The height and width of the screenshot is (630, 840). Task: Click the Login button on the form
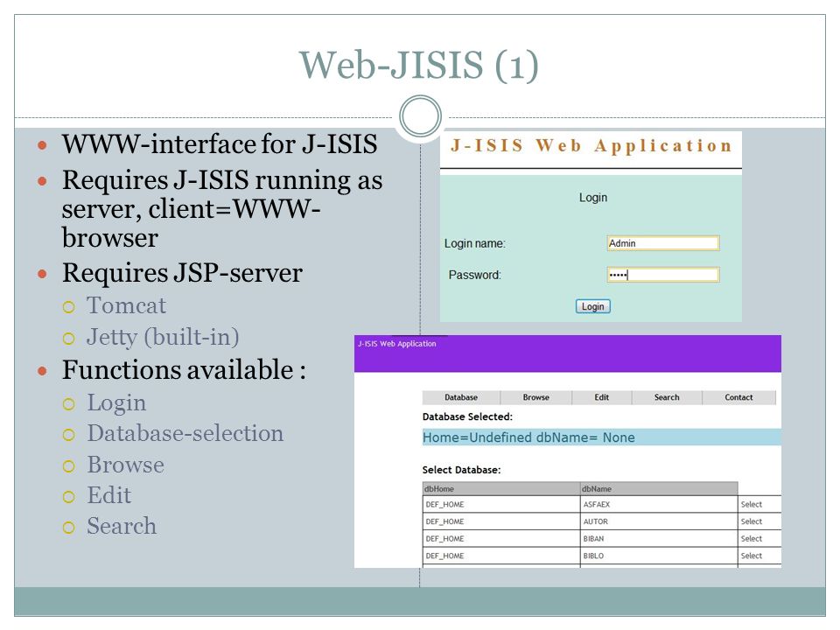[x=592, y=306]
